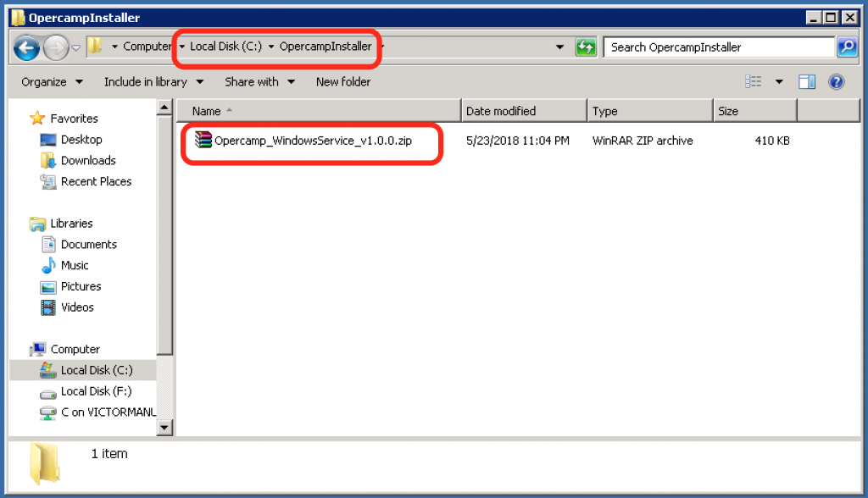Click the Back navigation arrow button
This screenshot has width=868, height=498.
tap(27, 47)
